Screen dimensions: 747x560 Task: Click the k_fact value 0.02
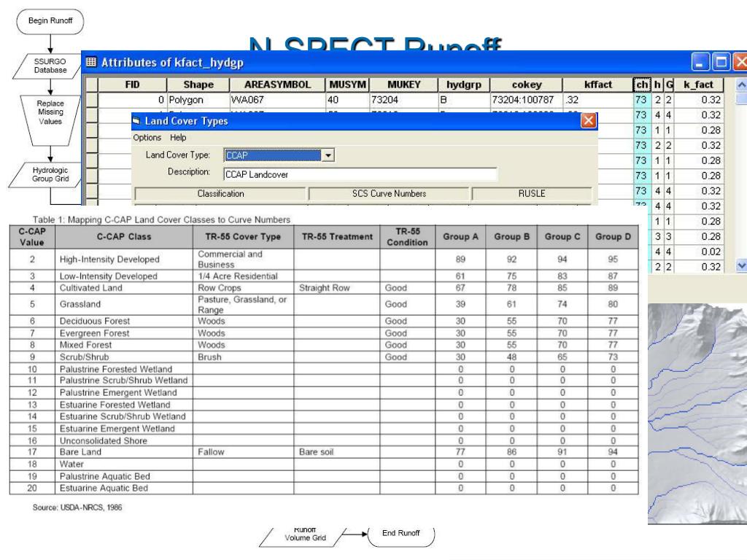click(698, 252)
